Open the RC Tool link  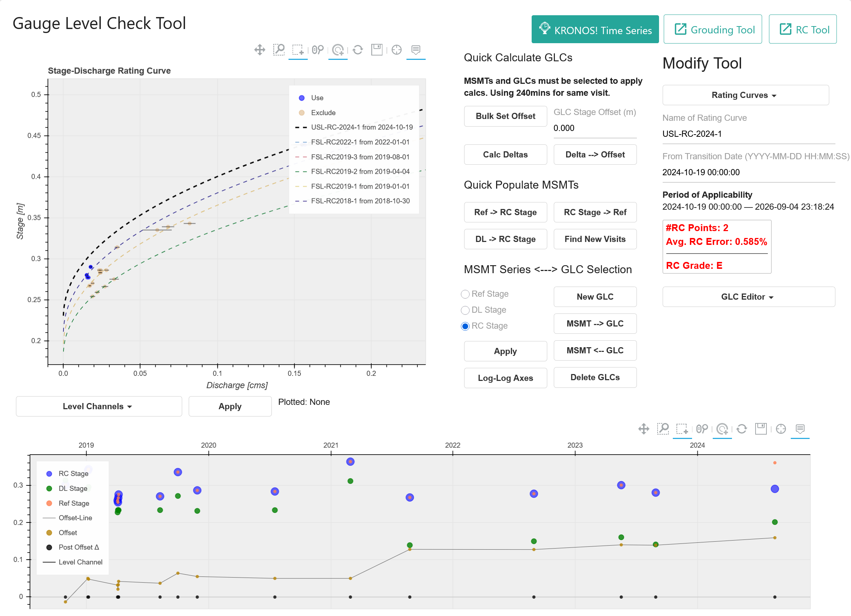tap(803, 30)
